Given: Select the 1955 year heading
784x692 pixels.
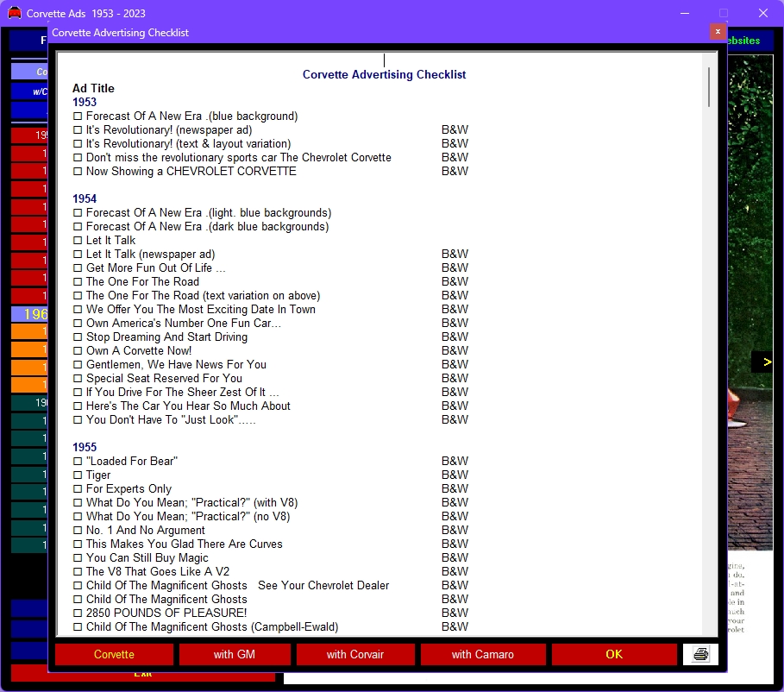Looking at the screenshot, I should point(85,447).
